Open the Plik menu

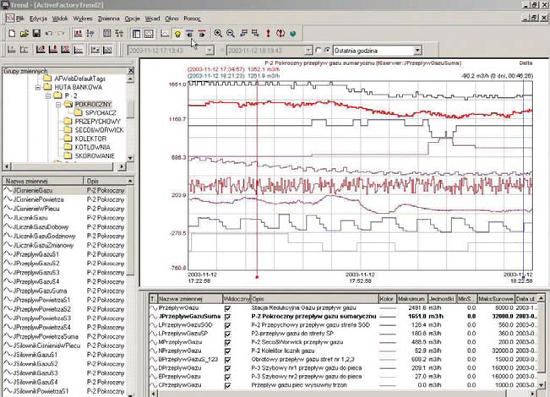(20, 19)
